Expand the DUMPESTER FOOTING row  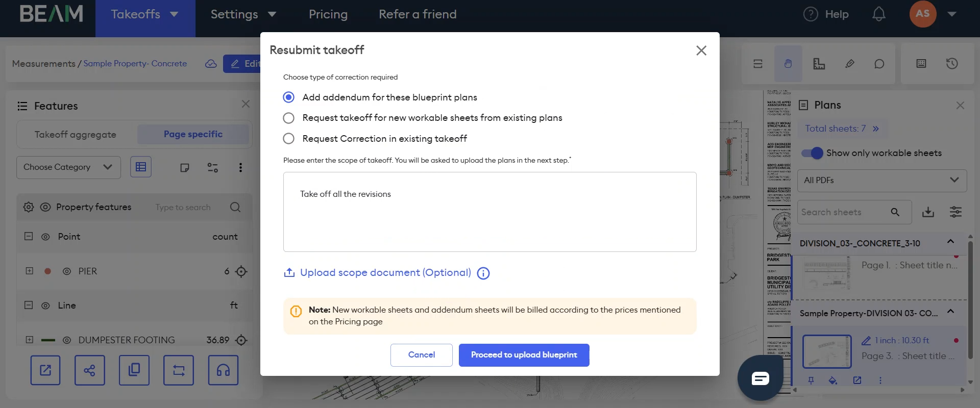point(29,340)
